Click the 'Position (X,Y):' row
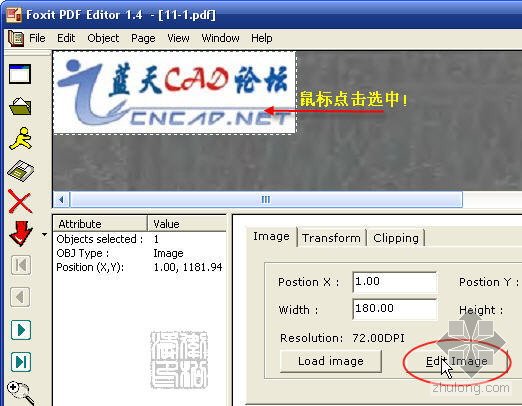This screenshot has width=522, height=406. [x=140, y=267]
